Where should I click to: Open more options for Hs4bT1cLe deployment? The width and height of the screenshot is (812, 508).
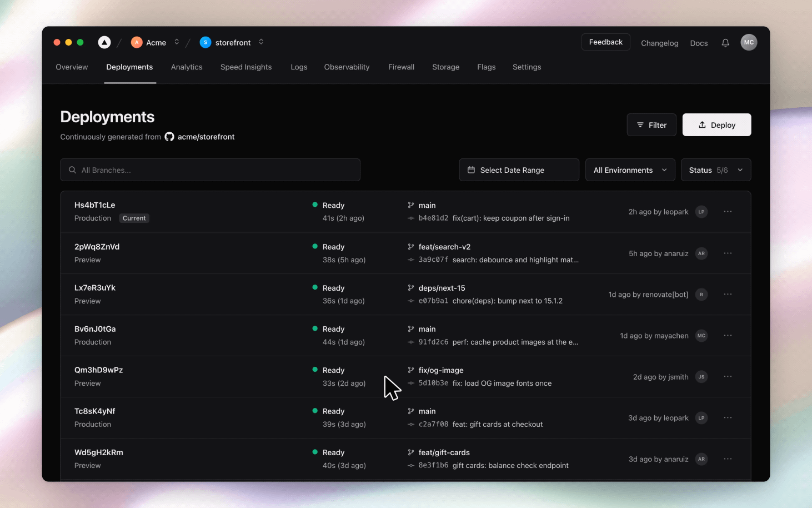(728, 212)
